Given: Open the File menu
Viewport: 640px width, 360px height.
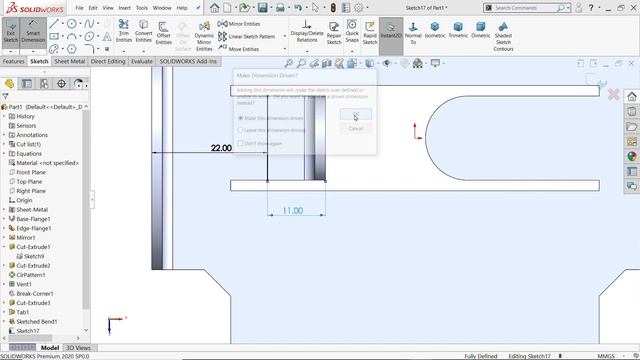Looking at the screenshot, I should [x=79, y=8].
